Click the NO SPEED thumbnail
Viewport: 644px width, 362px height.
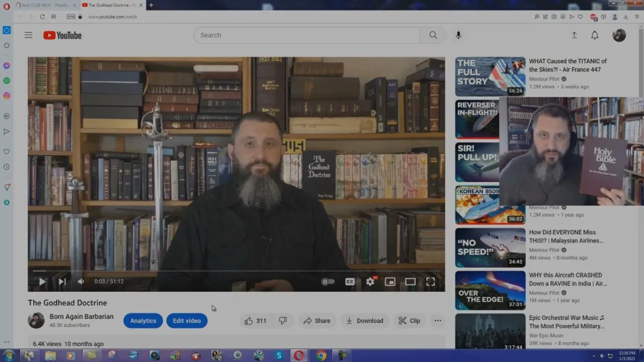point(490,247)
